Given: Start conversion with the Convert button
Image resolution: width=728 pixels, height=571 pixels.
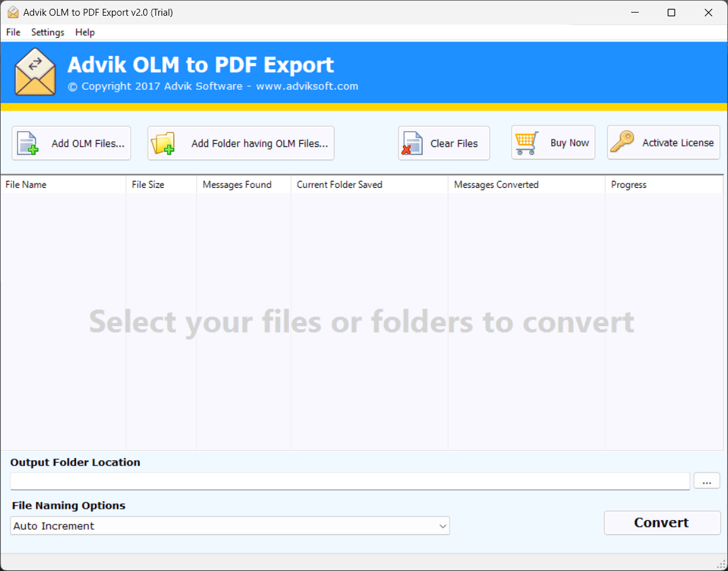Looking at the screenshot, I should click(x=662, y=523).
